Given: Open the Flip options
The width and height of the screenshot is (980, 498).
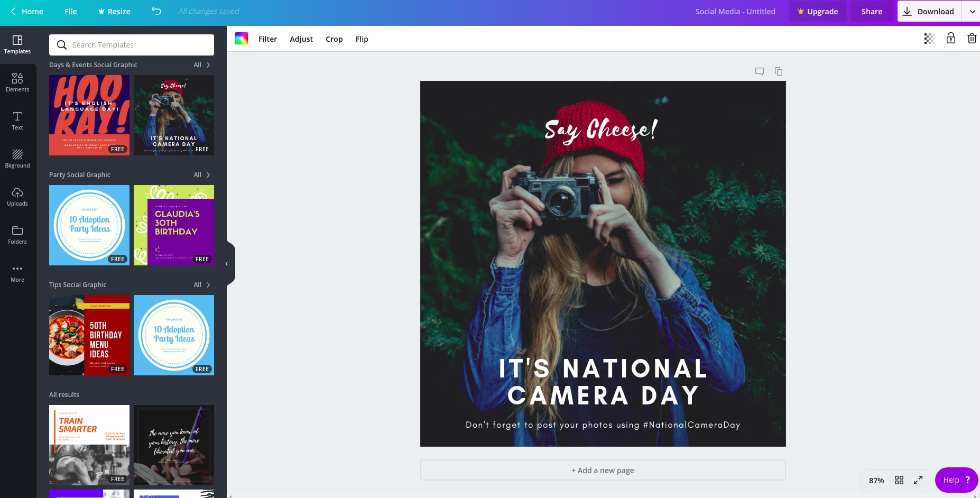Looking at the screenshot, I should coord(362,39).
